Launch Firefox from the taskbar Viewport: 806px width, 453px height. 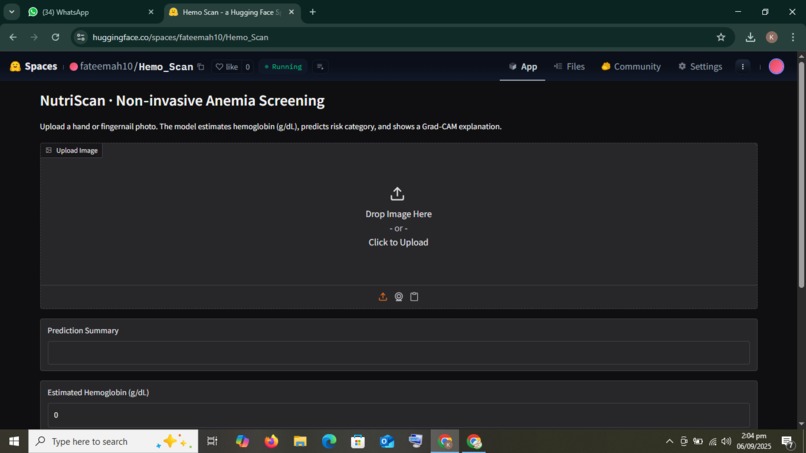click(271, 441)
